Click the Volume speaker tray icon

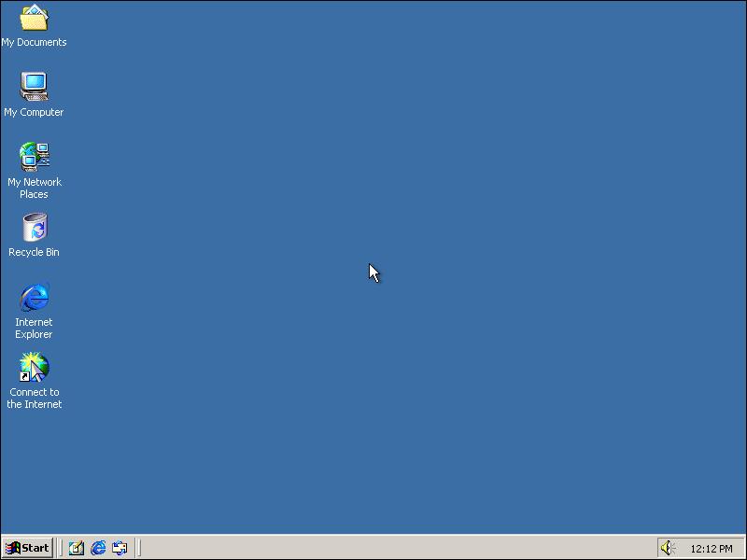point(667,548)
